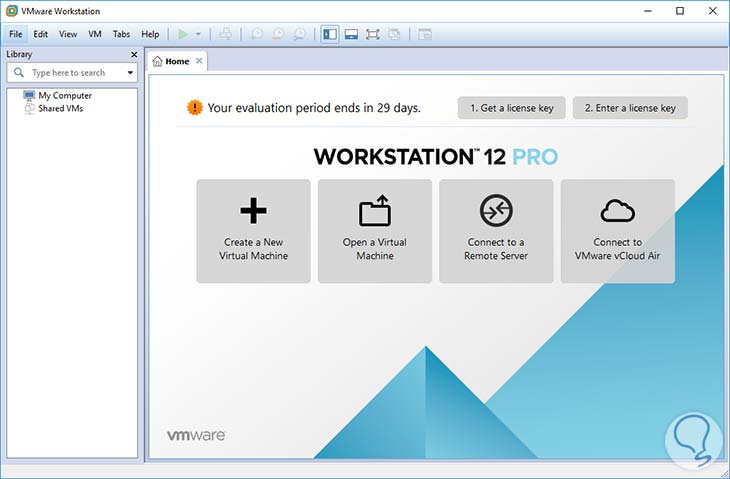730x479 pixels.
Task: Open the VM menu
Action: 95,34
